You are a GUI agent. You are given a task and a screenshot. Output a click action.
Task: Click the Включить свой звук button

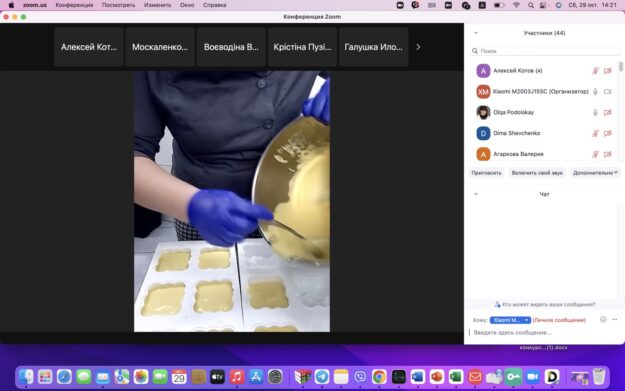537,173
